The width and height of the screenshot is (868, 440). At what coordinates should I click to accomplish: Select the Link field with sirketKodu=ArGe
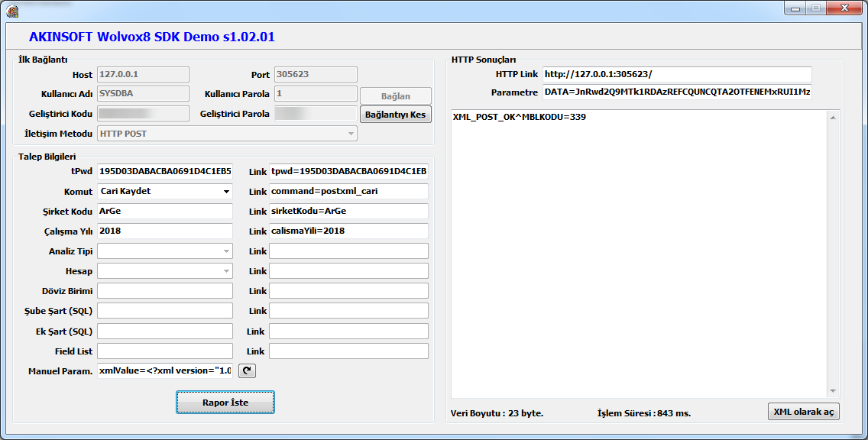348,212
